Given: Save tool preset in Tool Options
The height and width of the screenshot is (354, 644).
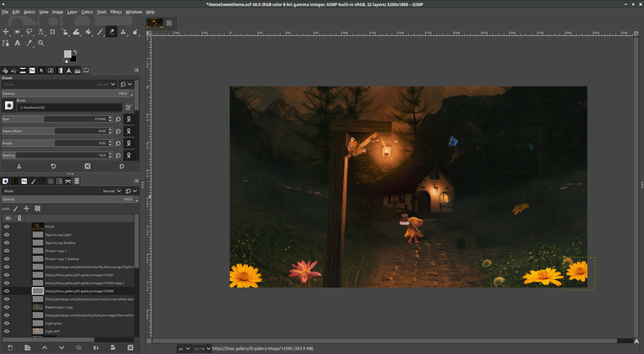Looking at the screenshot, I should [19, 166].
